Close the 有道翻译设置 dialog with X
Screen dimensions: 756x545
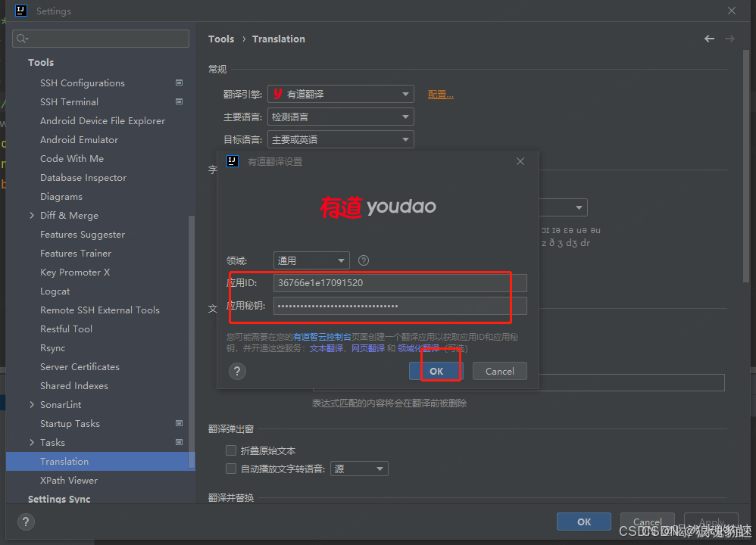[520, 161]
